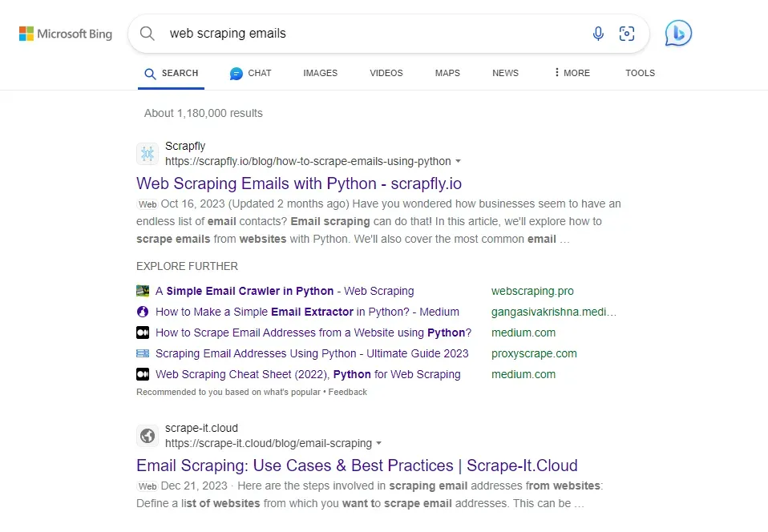Activate voice search with the microphone icon
The image size is (768, 532).
[x=597, y=34]
